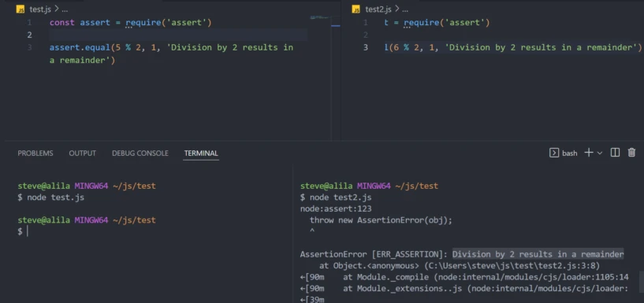This screenshot has width=644, height=303.
Task: Click 'a remainder')' wrapped line in test.js
Action: (83, 61)
